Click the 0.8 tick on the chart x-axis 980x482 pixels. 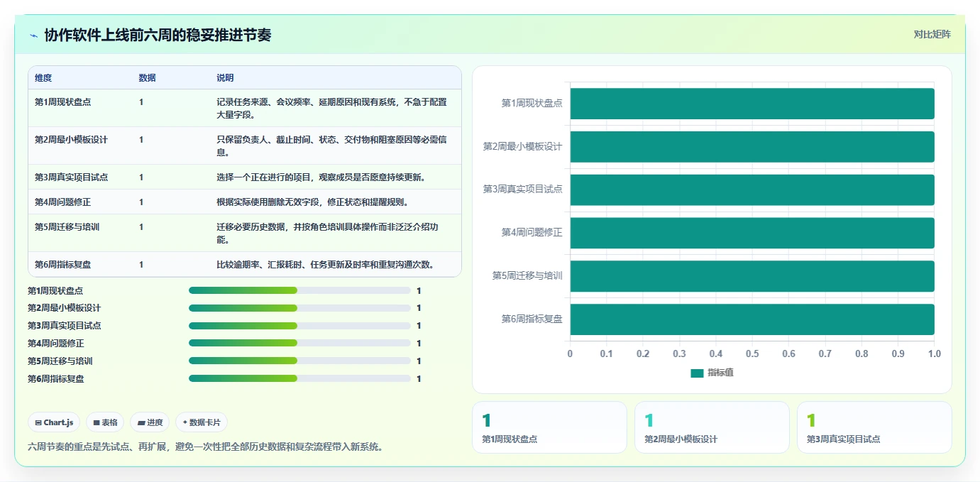click(x=861, y=354)
